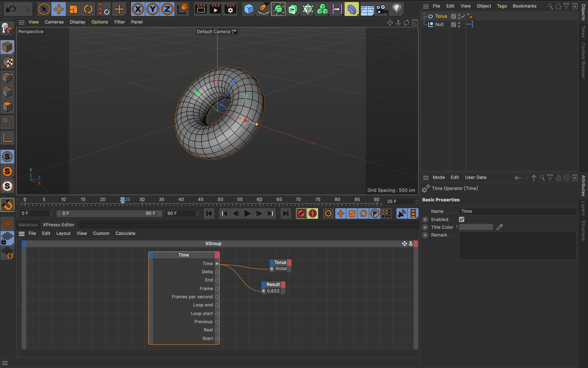
Task: Select the XPresso Editor tab
Action: [58, 225]
